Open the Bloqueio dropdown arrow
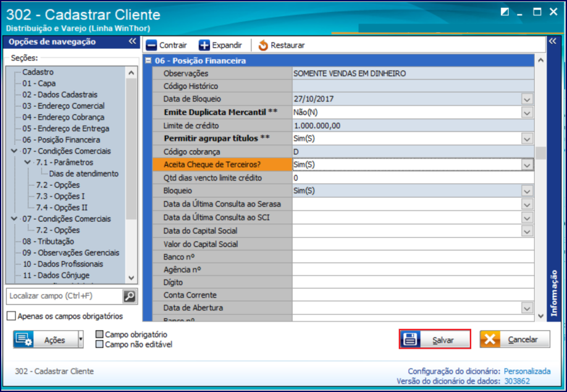Viewport: 567px width, 392px height. pos(527,191)
